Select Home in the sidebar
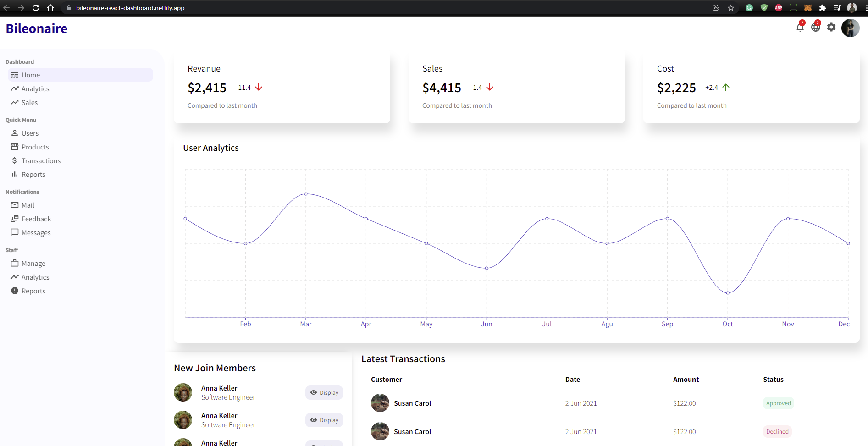The image size is (868, 446). (x=31, y=75)
